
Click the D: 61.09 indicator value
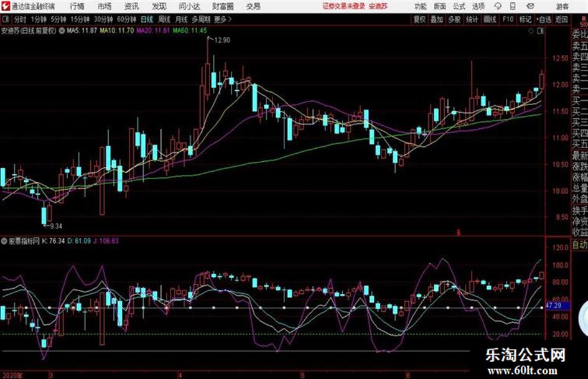[x=79, y=241]
